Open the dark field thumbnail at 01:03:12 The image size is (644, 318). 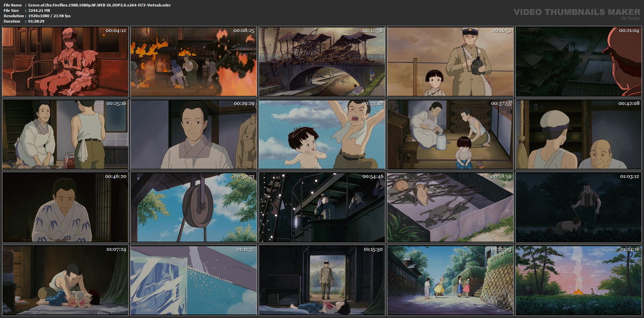579,207
